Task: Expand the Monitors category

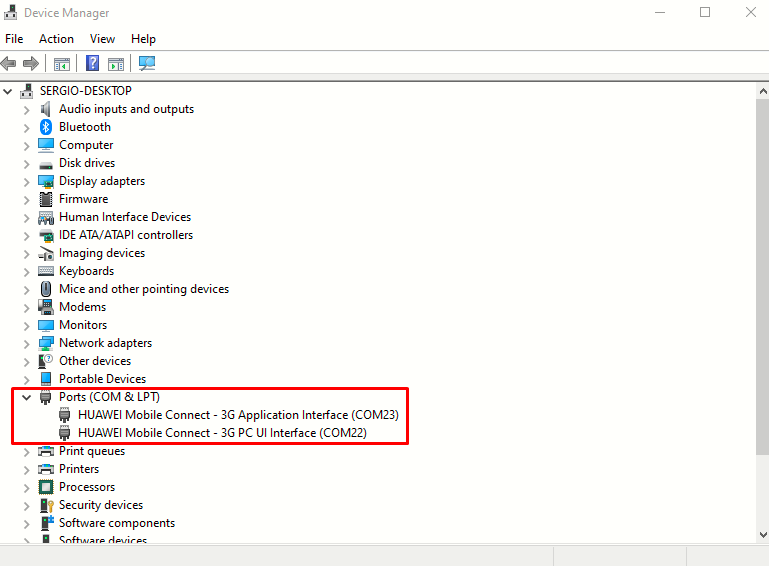Action: 26,326
